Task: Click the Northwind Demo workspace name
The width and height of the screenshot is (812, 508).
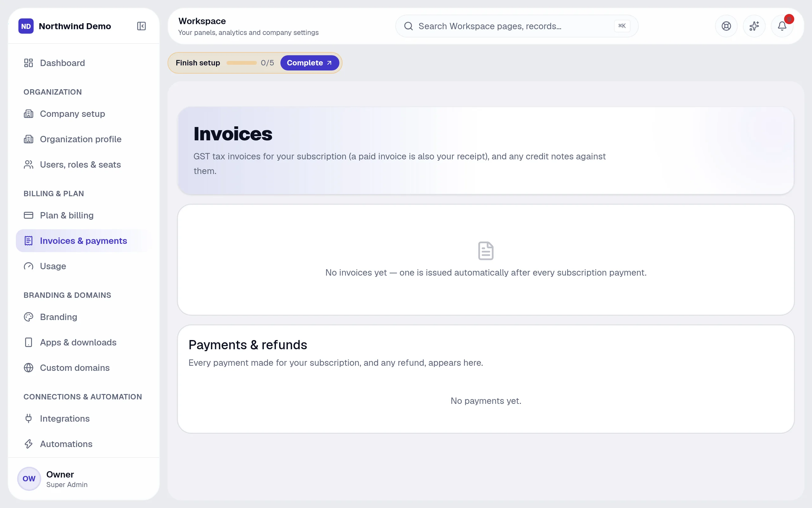Action: (x=75, y=26)
